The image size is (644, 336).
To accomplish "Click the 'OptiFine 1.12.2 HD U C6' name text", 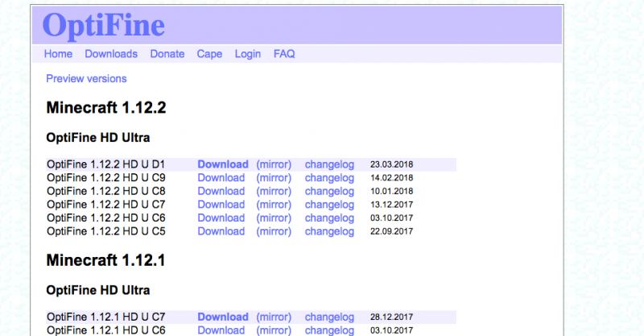I will tap(106, 218).
